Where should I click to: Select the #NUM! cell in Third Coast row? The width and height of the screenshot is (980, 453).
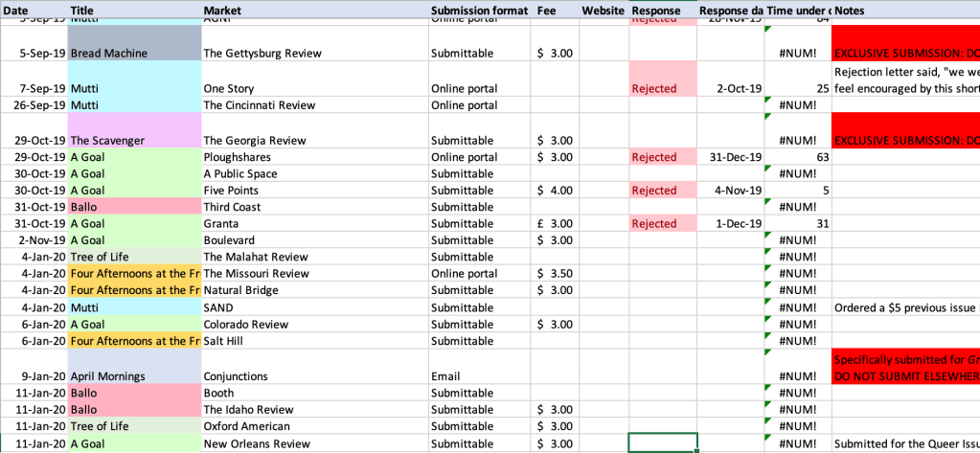798,207
